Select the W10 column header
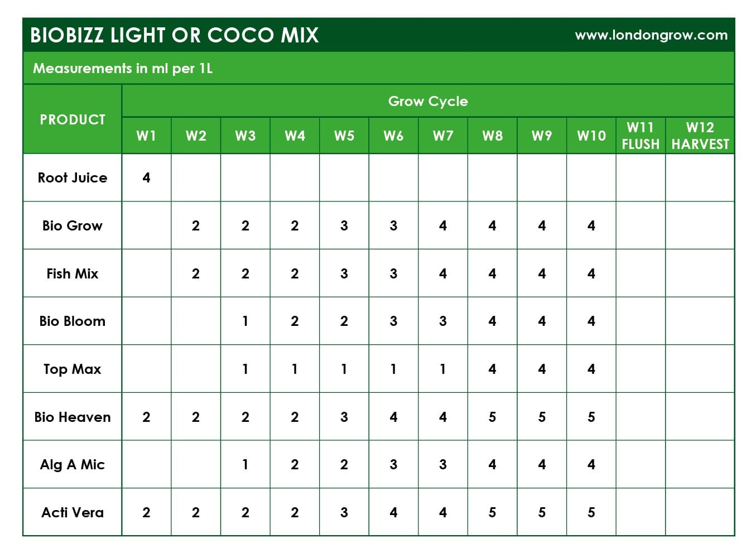756x553 pixels. point(591,136)
